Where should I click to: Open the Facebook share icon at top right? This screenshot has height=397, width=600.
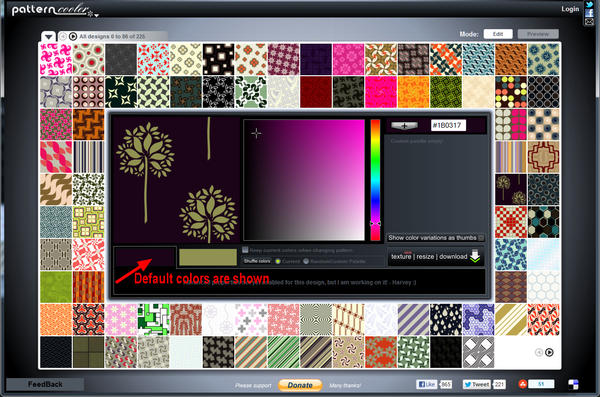589,13
